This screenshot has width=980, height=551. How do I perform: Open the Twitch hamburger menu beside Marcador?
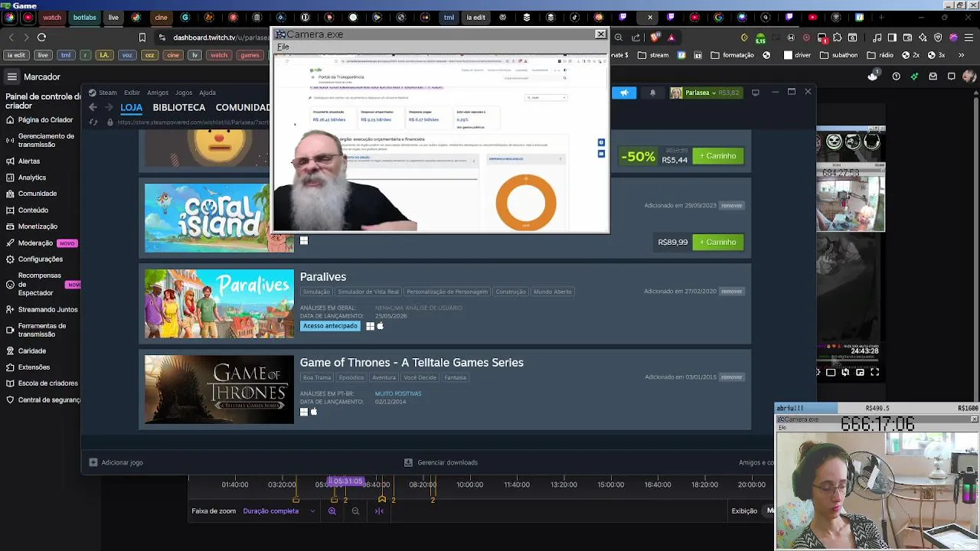click(12, 77)
